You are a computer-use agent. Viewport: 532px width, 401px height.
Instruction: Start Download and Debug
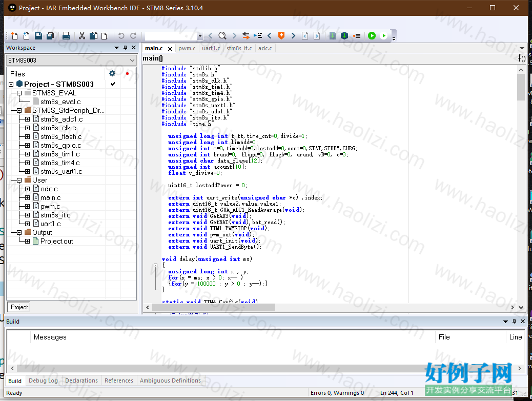click(x=372, y=36)
